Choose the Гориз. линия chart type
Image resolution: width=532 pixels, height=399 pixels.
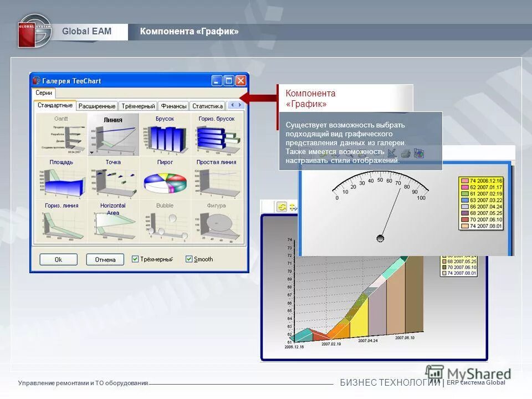tap(62, 222)
